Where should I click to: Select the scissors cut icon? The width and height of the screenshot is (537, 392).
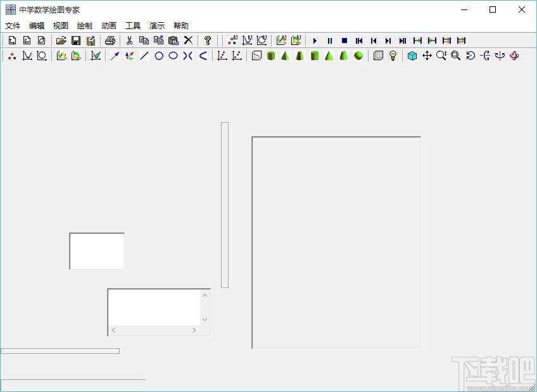[x=129, y=41]
